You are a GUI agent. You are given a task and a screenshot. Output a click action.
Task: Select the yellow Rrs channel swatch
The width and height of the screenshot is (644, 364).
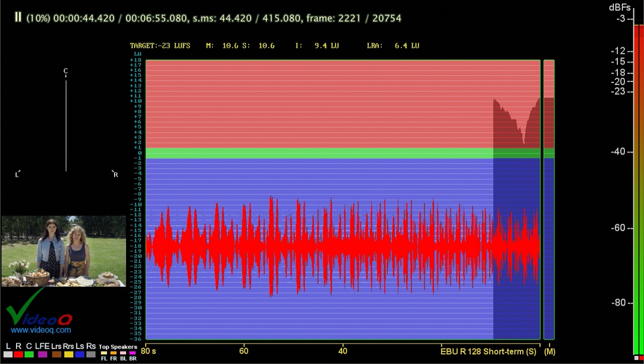(x=69, y=354)
